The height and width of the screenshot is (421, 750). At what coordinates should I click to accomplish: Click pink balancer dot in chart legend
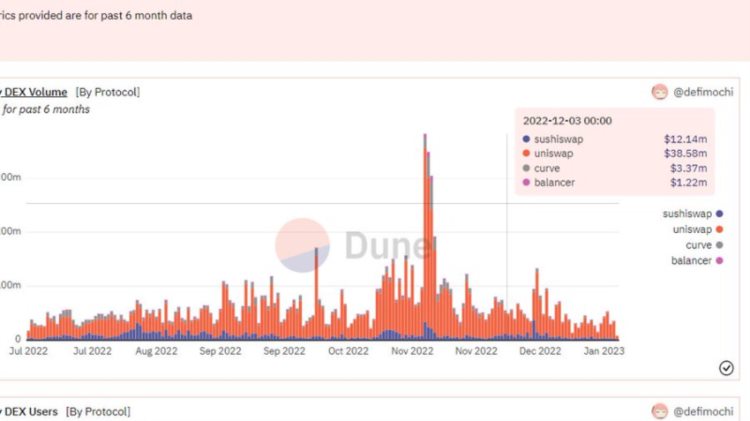tap(720, 261)
